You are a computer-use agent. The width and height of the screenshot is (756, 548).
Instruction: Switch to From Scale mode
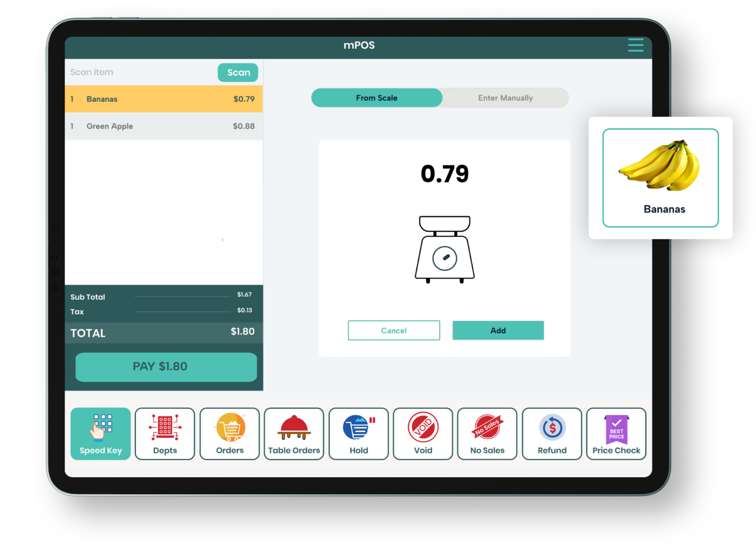pyautogui.click(x=377, y=98)
